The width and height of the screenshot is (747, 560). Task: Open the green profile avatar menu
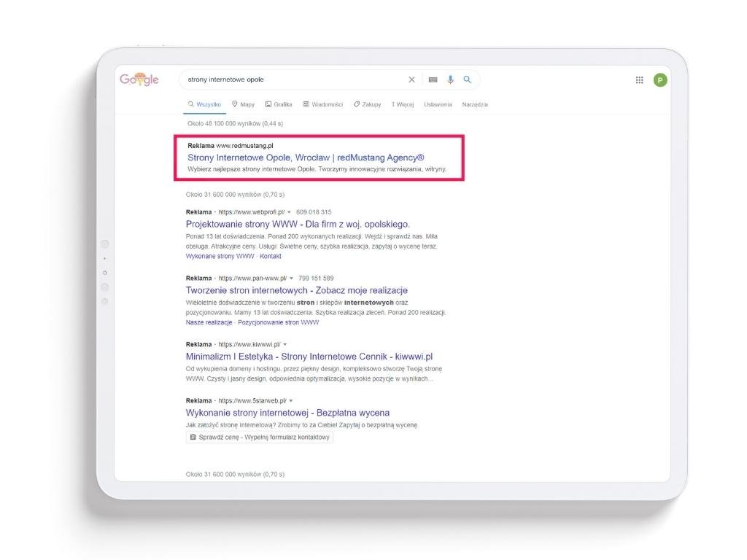(x=660, y=80)
